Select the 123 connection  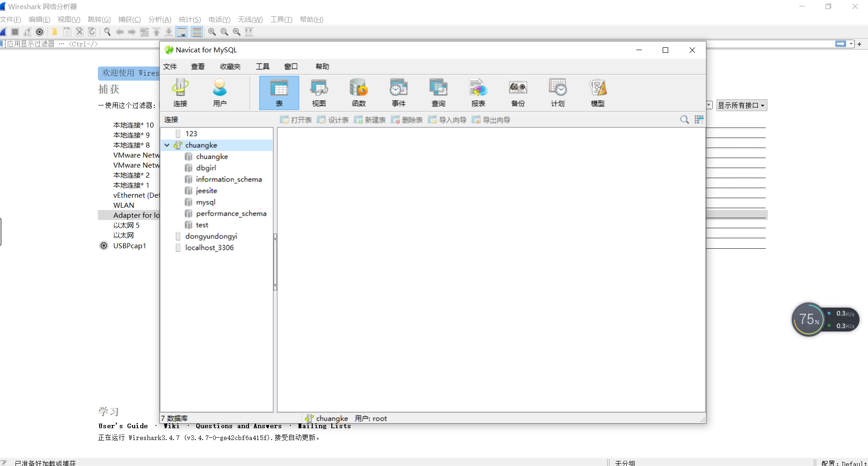click(x=191, y=133)
